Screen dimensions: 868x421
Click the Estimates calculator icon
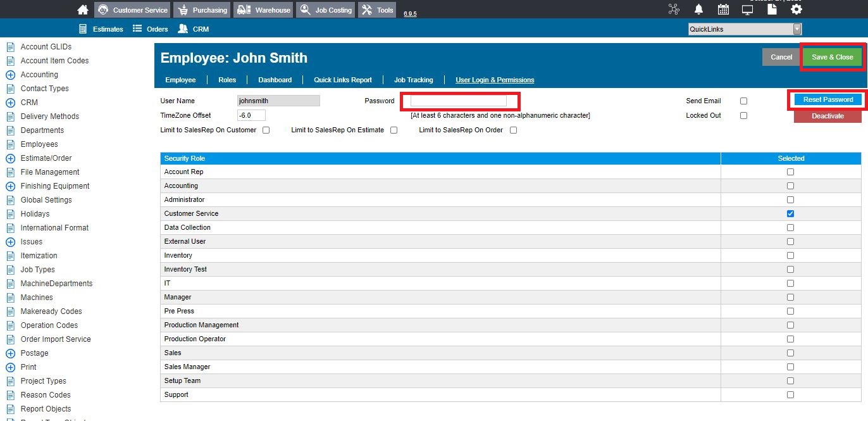pos(82,29)
